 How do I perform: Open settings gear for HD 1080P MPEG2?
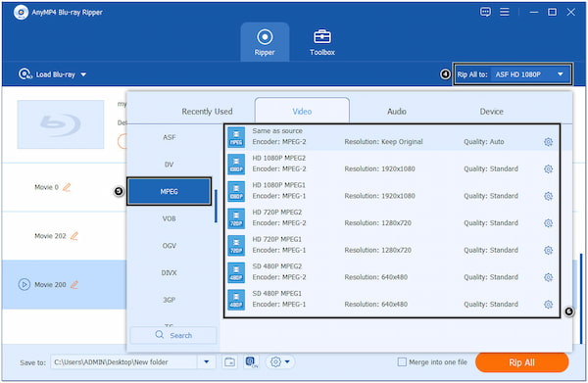pyautogui.click(x=548, y=169)
